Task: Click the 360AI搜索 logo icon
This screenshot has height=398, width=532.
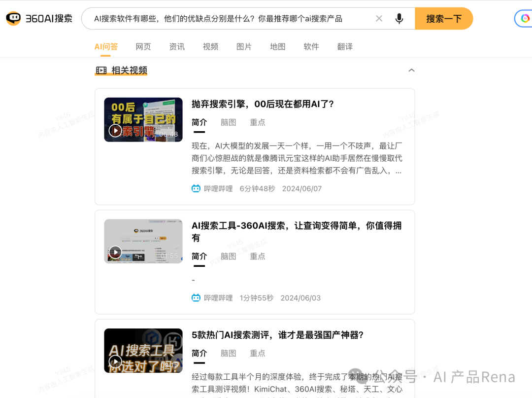Action: click(x=14, y=18)
